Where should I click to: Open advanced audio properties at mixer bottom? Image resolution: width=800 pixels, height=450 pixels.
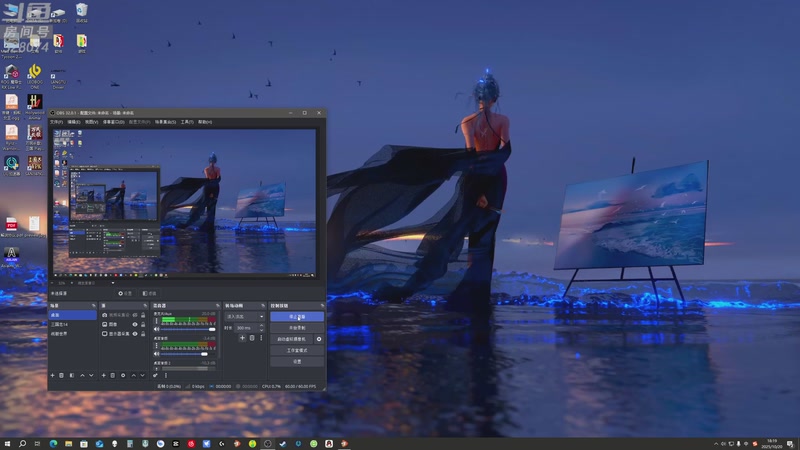(155, 376)
